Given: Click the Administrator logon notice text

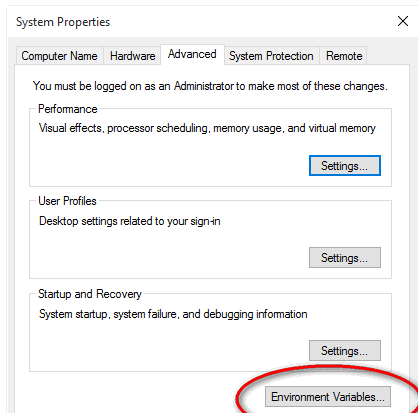Looking at the screenshot, I should pyautogui.click(x=210, y=86).
